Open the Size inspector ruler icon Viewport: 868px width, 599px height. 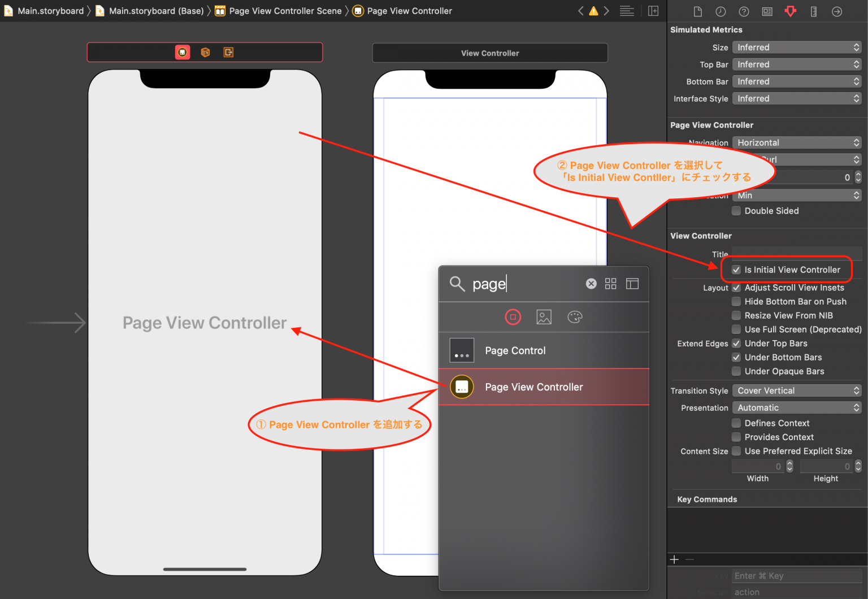click(813, 11)
